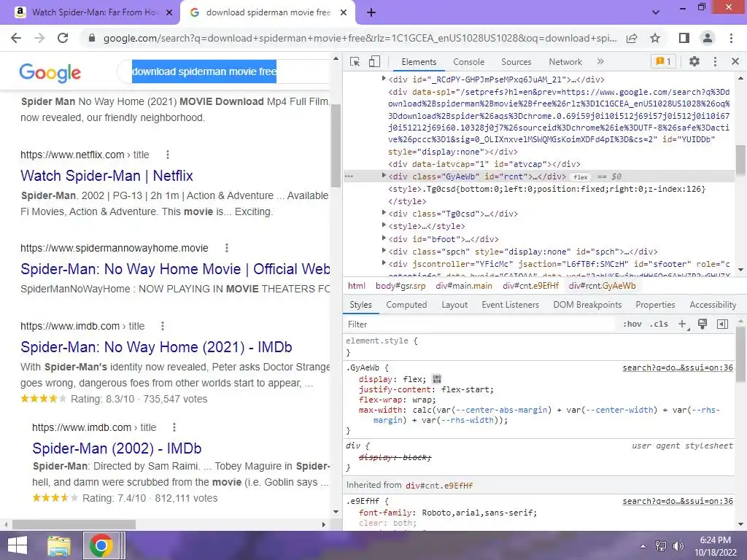Toggle computed styles sidebar pane

coord(722,324)
